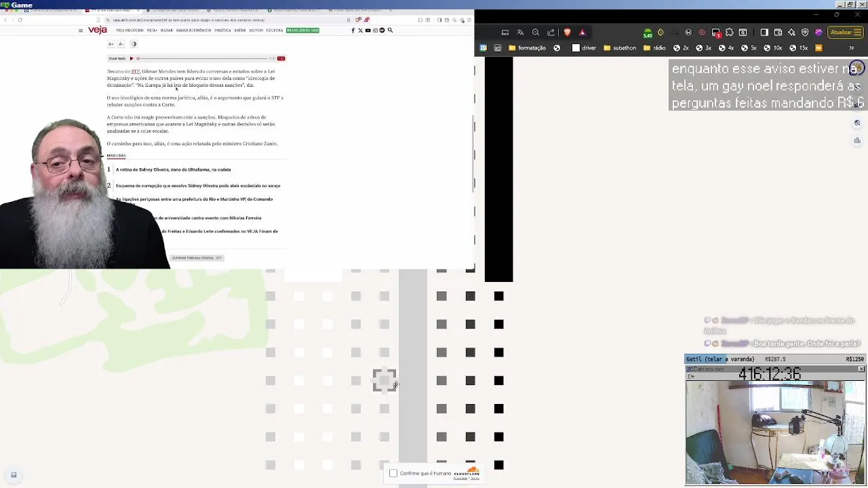Increase article font size with A+
The image size is (868, 488).
111,44
